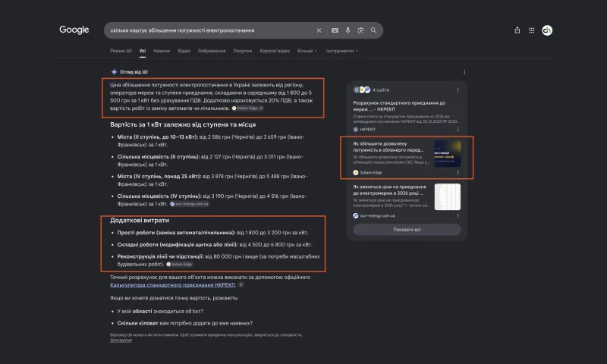Image resolution: width=607 pixels, height=364 pixels.
Task: Open Google apps grid menu
Action: tap(532, 30)
